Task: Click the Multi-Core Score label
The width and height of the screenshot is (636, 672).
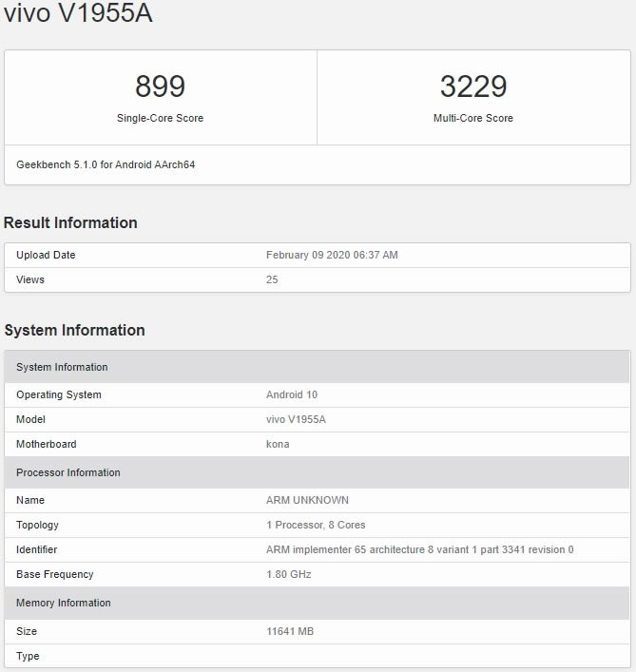Action: (x=473, y=118)
